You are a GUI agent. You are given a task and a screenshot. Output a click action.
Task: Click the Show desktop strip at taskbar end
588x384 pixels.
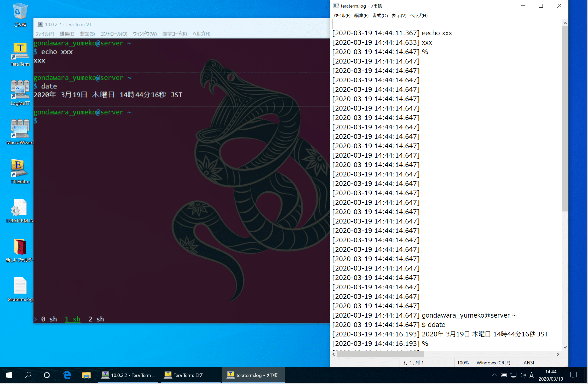point(586,375)
